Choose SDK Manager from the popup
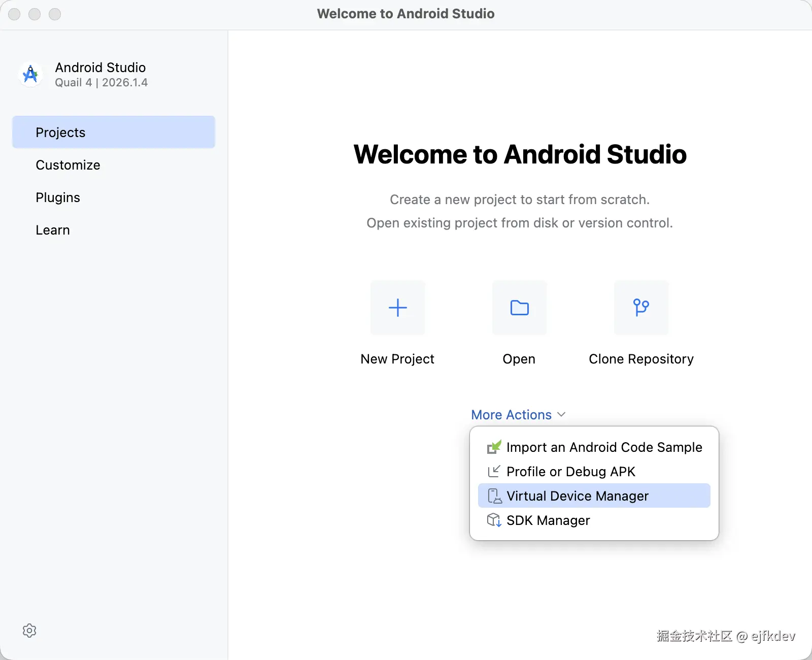 click(x=594, y=520)
